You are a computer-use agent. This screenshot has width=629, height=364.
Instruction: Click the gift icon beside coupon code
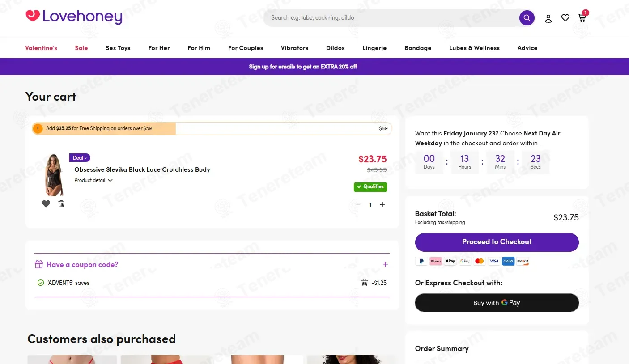[x=39, y=264]
